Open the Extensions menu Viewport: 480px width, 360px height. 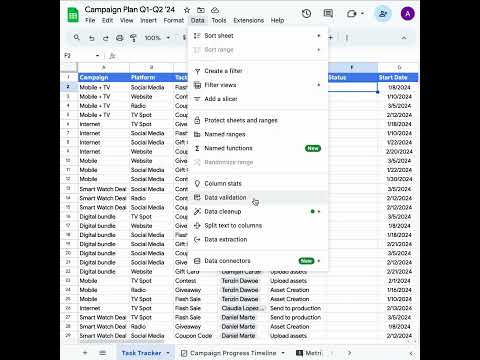(x=248, y=20)
